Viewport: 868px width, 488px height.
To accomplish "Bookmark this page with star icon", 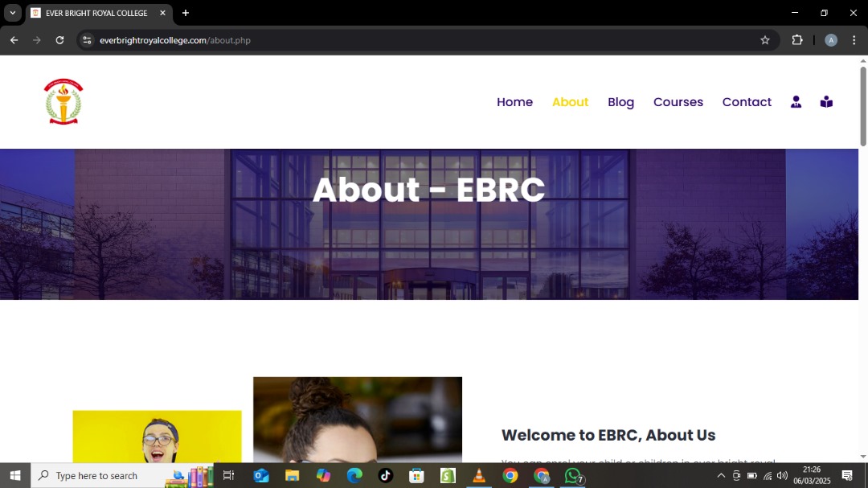I will click(x=765, y=40).
